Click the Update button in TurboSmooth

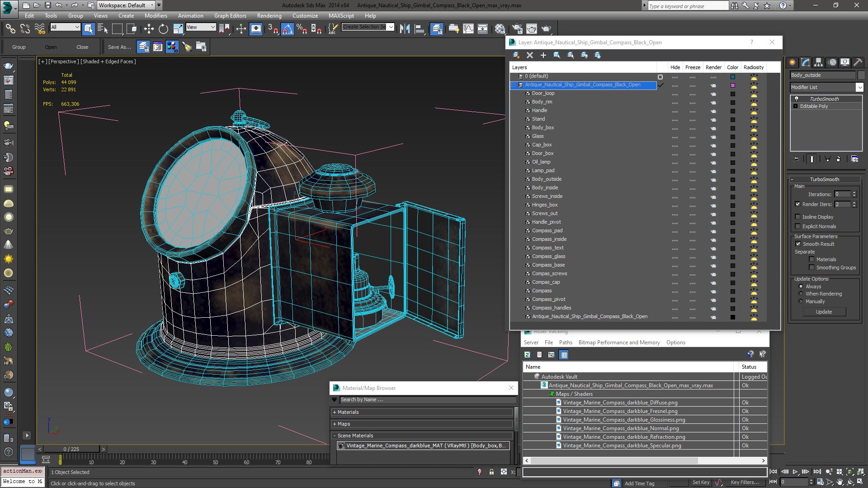824,312
